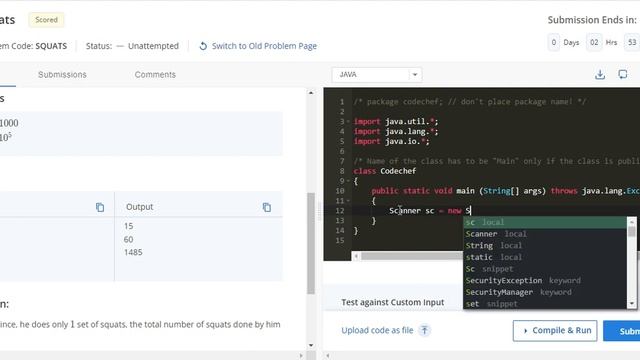Switch to Old Problem Page
The height and width of the screenshot is (360, 640).
[264, 46]
